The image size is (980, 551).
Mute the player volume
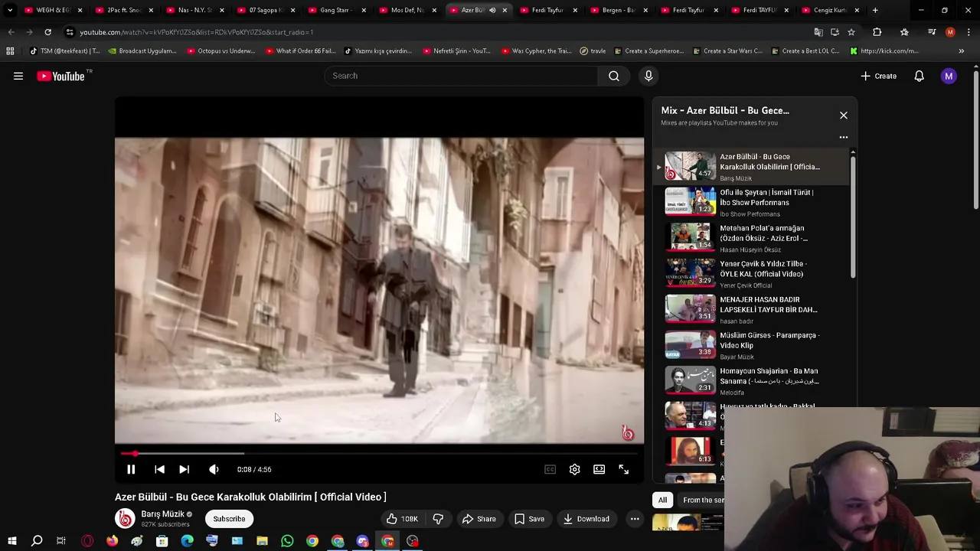coord(214,469)
